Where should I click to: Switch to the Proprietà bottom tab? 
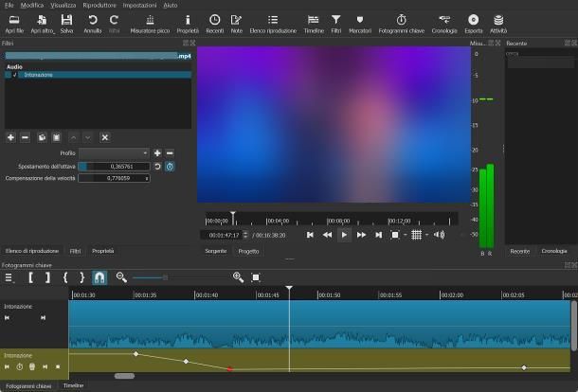103,251
